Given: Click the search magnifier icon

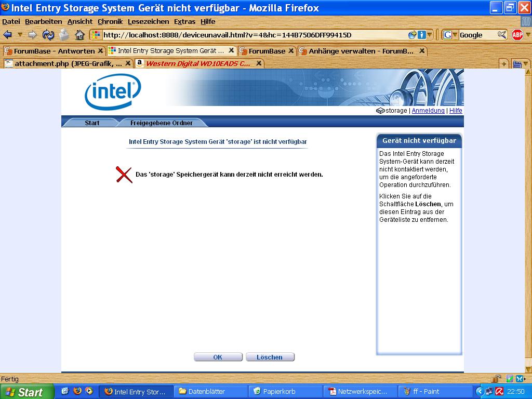Looking at the screenshot, I should 502,35.
